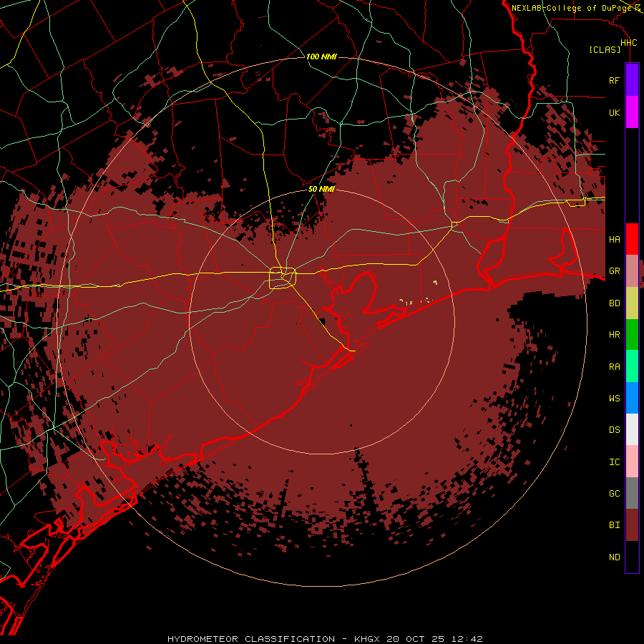Click the GR legend label
Screen dimensions: 644x644
[x=614, y=271]
